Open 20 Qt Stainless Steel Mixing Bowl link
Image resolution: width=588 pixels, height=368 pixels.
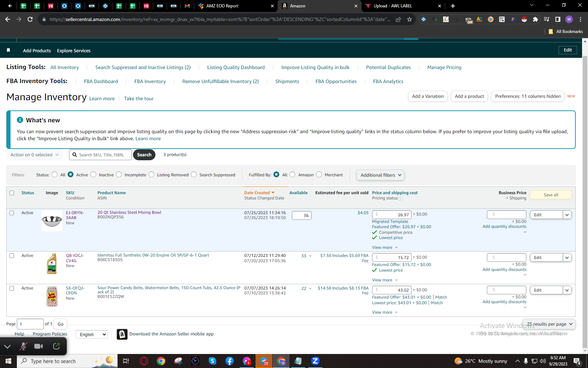point(129,212)
